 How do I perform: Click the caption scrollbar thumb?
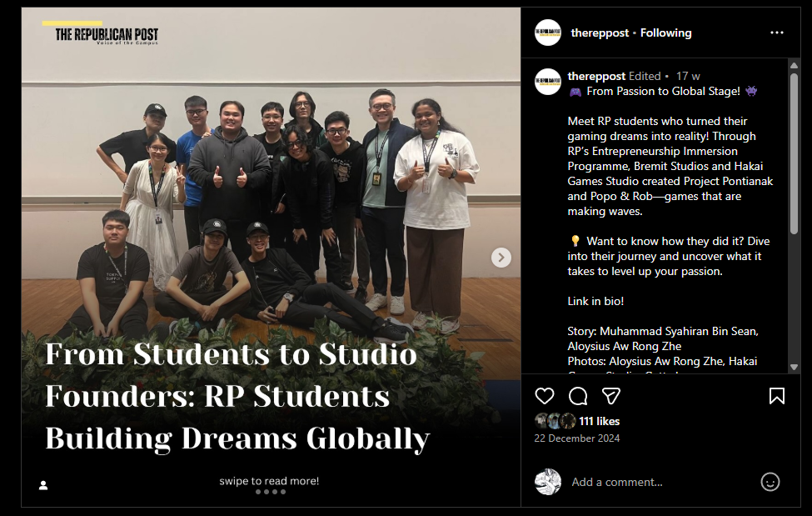click(x=794, y=153)
